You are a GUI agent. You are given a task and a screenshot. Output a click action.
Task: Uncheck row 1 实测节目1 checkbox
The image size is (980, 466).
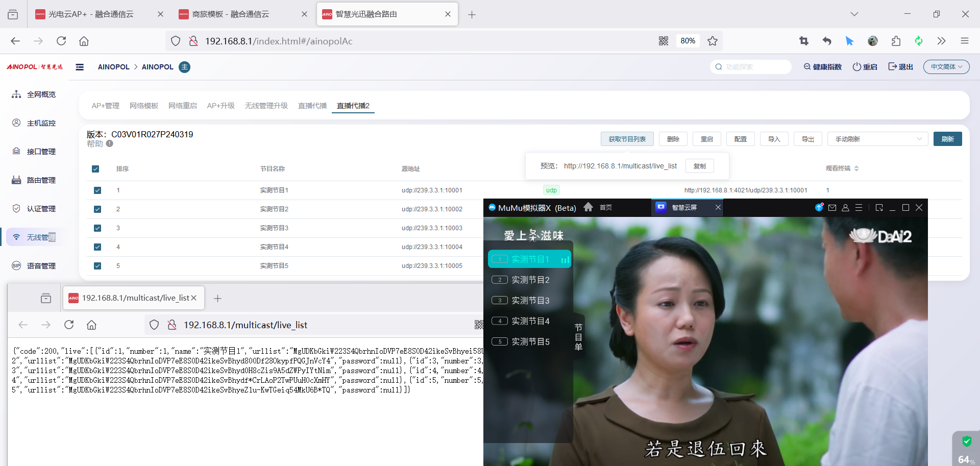[97, 190]
